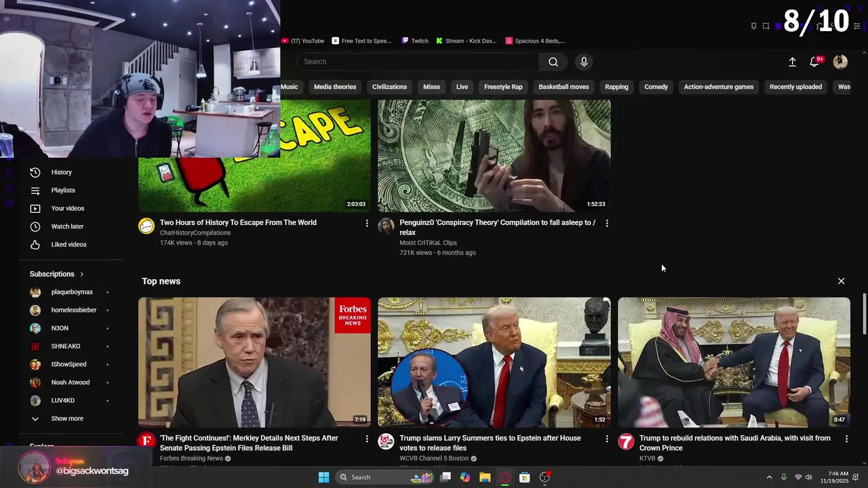Open the Noah Atwood subscription
This screenshot has height=488, width=868.
tap(71, 382)
